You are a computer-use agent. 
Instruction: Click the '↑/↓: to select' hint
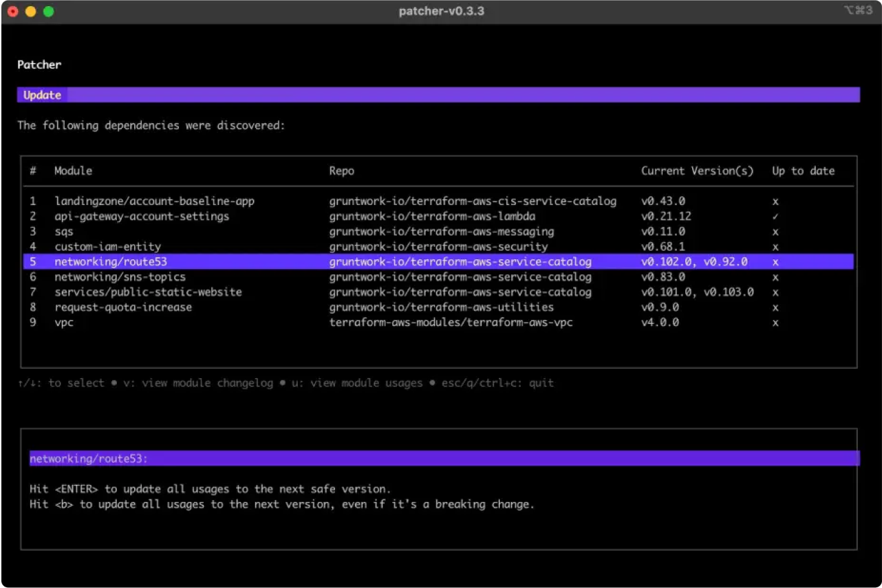[x=61, y=383]
